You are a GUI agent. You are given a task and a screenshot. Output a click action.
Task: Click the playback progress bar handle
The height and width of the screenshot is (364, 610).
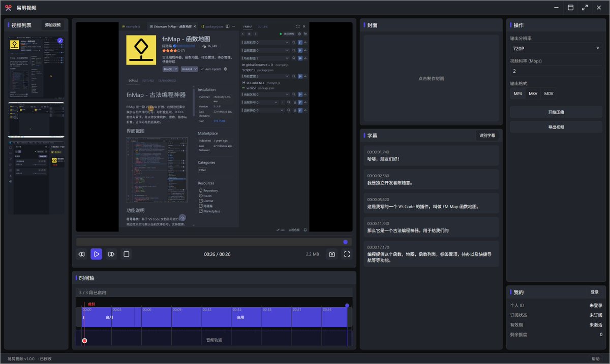click(x=346, y=242)
